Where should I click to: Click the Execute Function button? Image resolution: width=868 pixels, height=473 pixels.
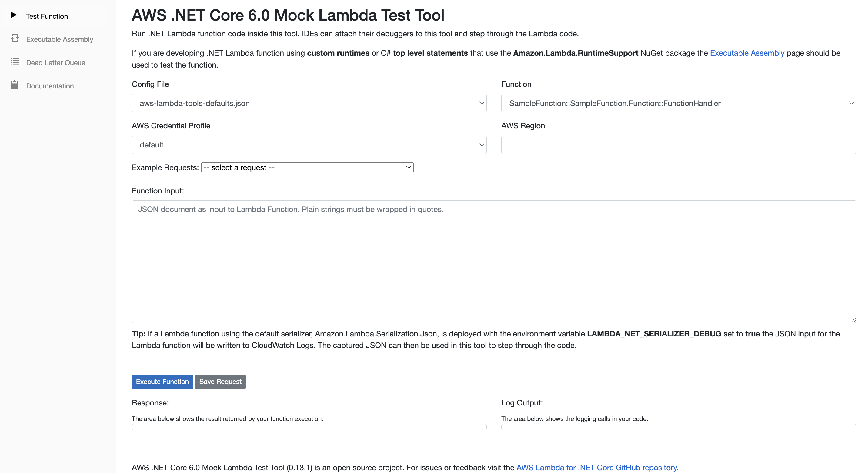(162, 382)
